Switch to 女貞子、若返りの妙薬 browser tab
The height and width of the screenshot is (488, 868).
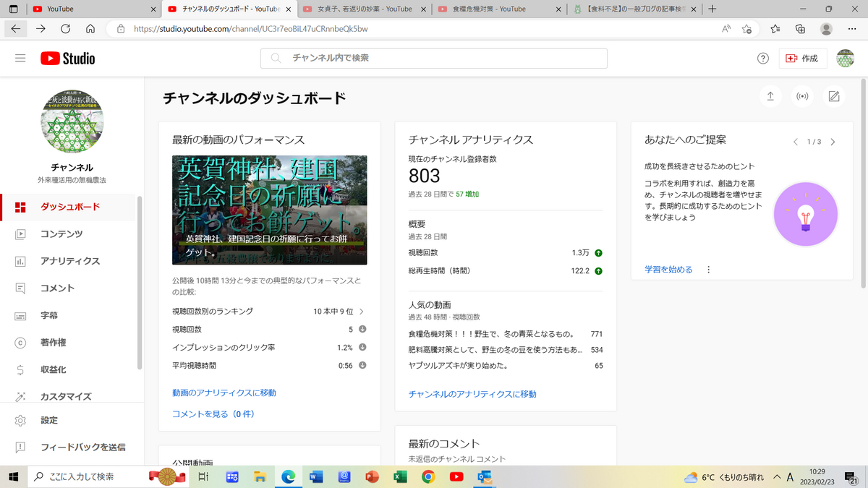365,9
